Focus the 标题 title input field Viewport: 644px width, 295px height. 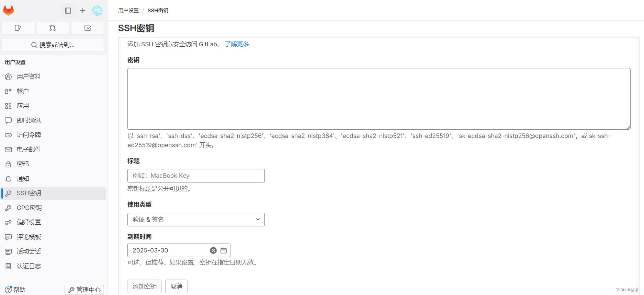click(x=196, y=176)
